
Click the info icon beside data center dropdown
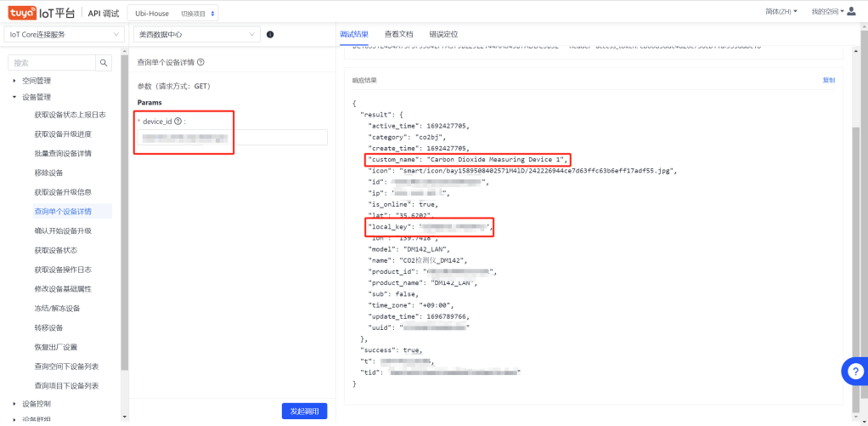[x=270, y=35]
